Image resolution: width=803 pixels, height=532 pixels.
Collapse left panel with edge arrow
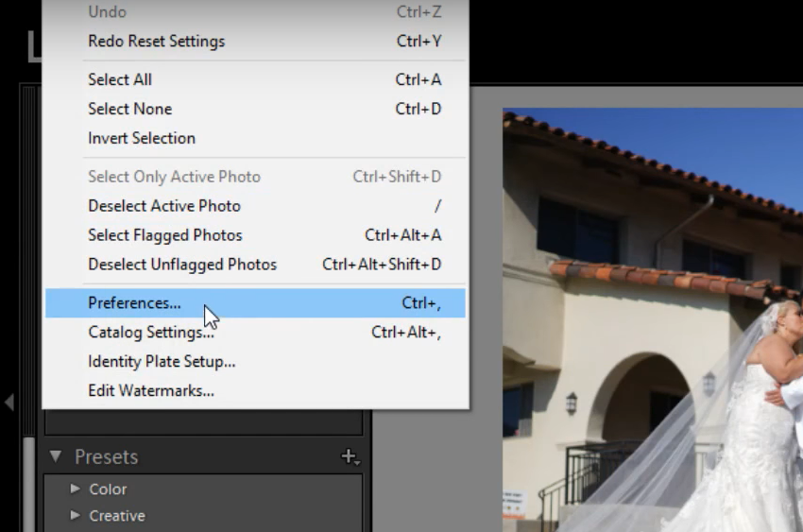click(9, 402)
